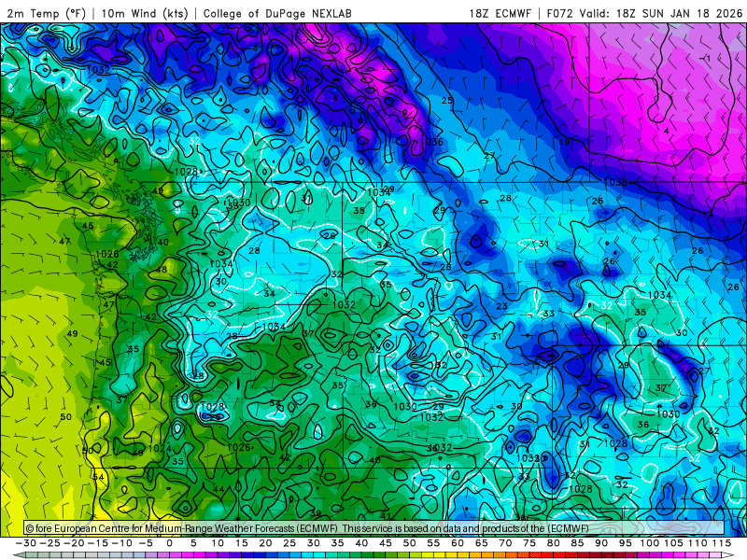Click the -20 label on color scale
The image size is (747, 560).
coord(74,543)
